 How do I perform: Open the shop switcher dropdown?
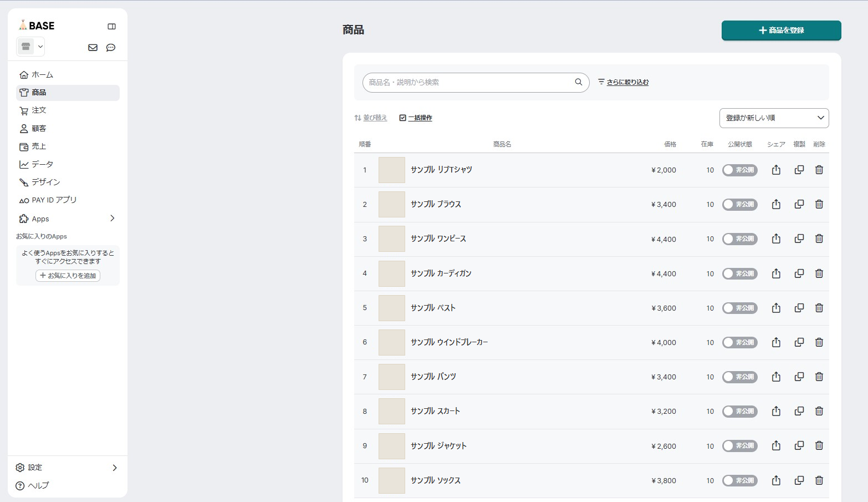tap(30, 47)
